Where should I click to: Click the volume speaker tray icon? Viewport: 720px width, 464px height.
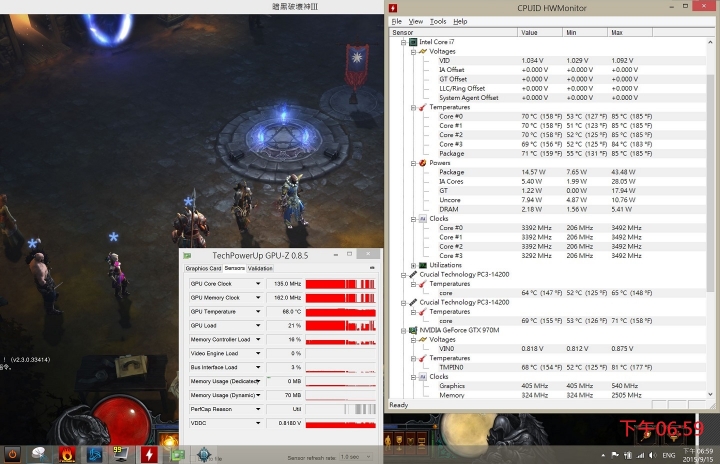[x=652, y=455]
